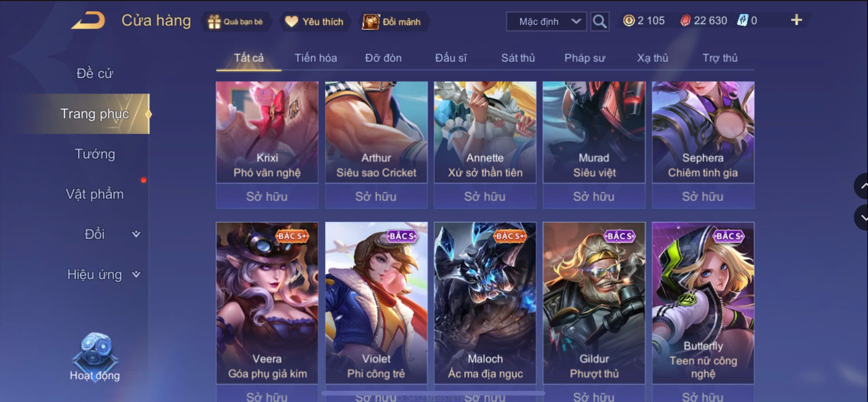The image size is (868, 402).
Task: Click the side panel down arrow
Action: 861,218
